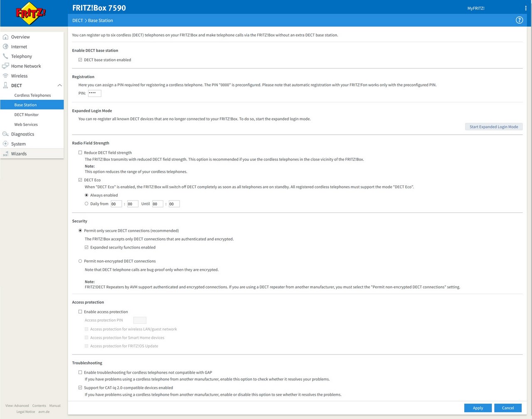Click the DECT cordless phone icon

tap(5, 85)
